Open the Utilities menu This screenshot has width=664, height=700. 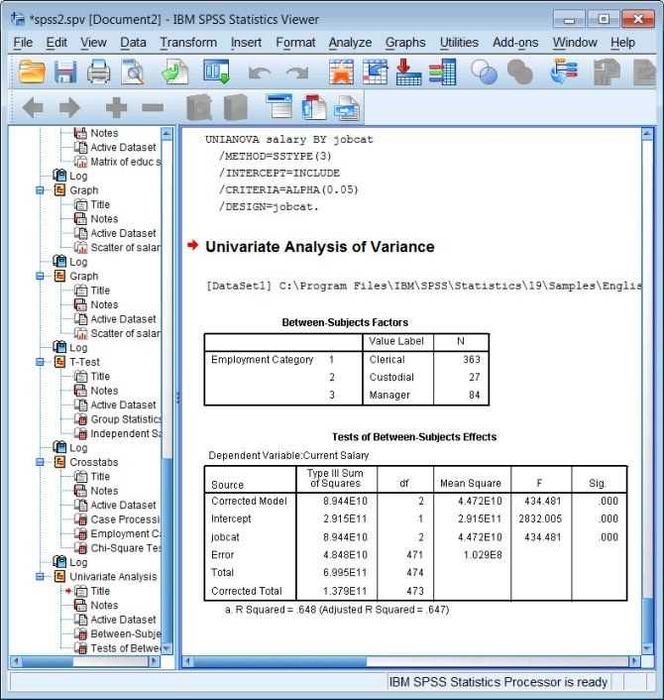[459, 42]
